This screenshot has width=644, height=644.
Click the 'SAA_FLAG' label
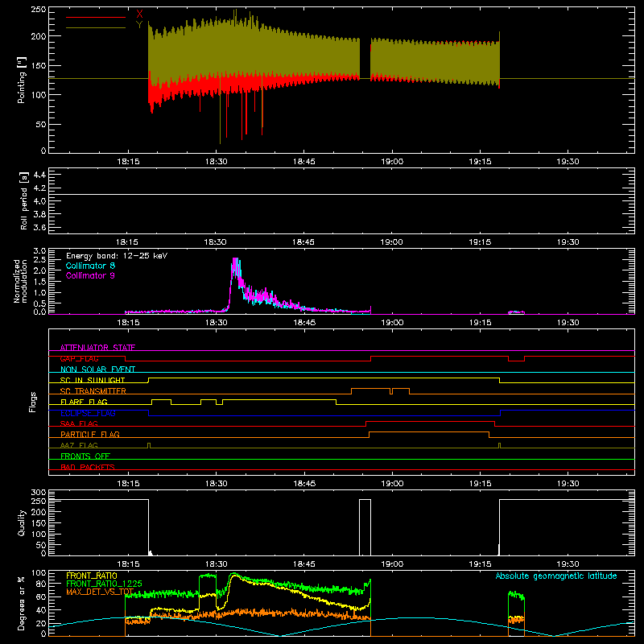click(x=79, y=423)
